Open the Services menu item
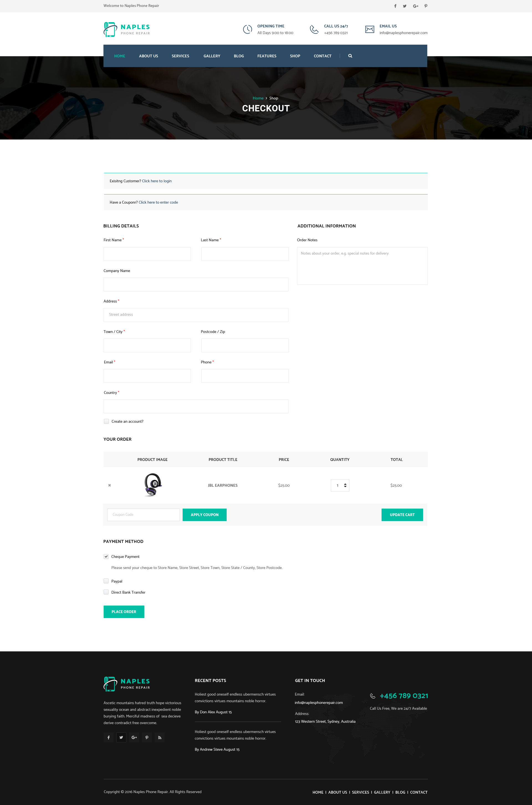This screenshot has width=532, height=805. 180,56
